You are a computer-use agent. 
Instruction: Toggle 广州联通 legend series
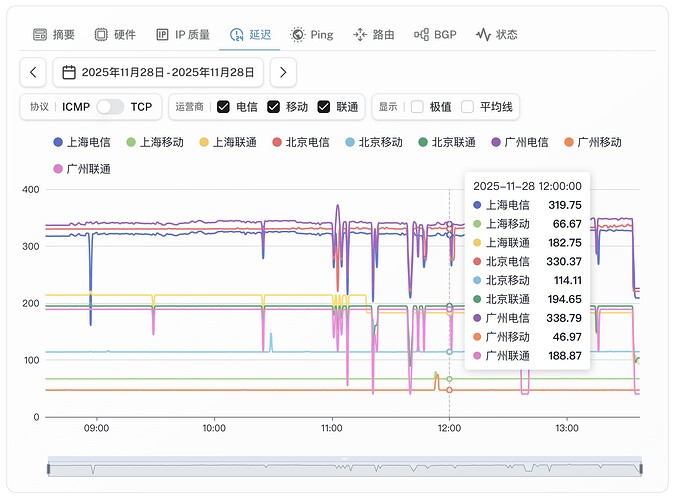[82, 169]
